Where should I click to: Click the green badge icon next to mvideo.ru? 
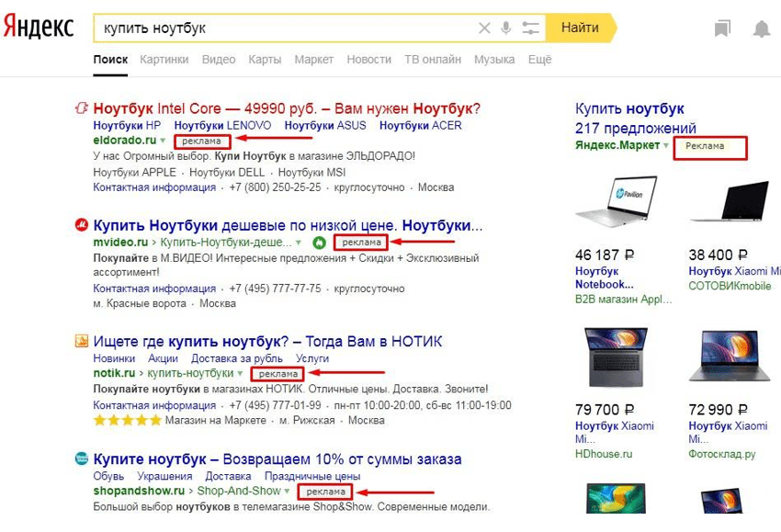click(319, 243)
